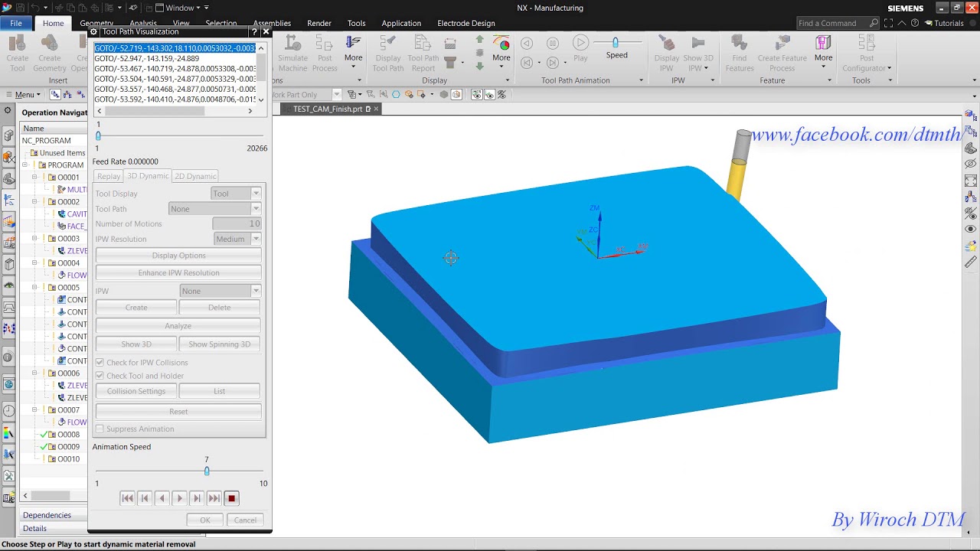The height and width of the screenshot is (551, 980).
Task: Click the Create Tool icon
Action: tap(18, 43)
